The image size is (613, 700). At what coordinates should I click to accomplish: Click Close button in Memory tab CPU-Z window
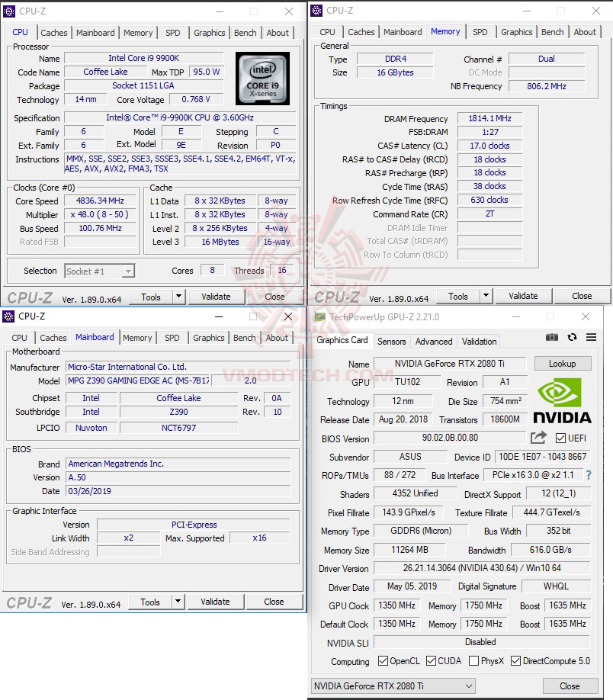(x=582, y=296)
